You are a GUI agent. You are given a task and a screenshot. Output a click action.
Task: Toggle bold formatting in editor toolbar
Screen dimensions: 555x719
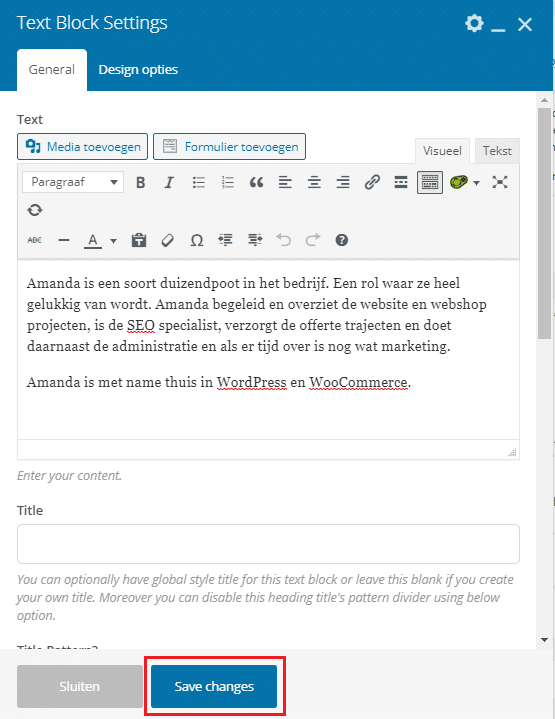140,183
